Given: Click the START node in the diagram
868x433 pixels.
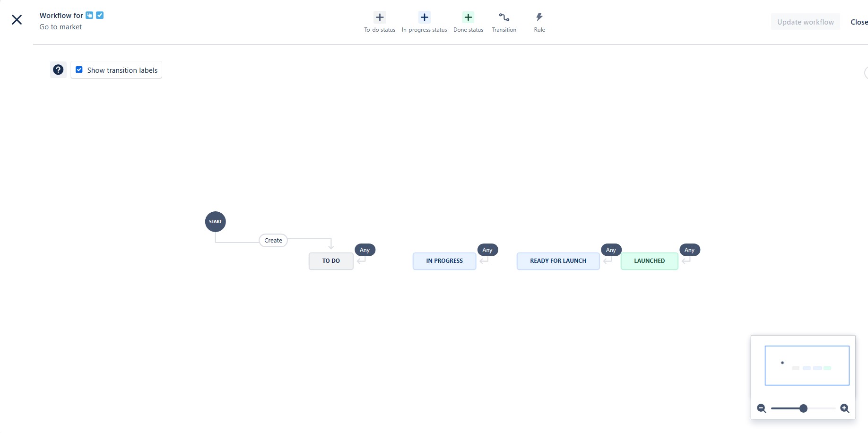Looking at the screenshot, I should [215, 221].
